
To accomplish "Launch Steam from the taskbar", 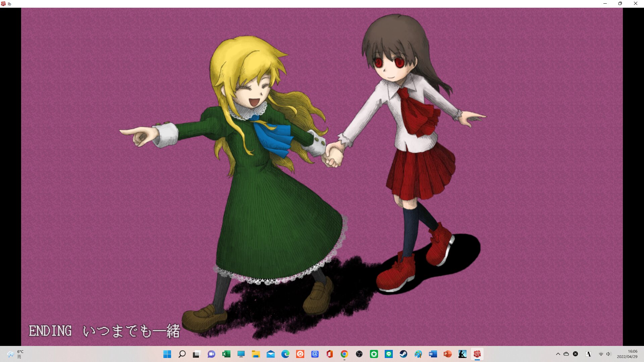I will point(403,354).
